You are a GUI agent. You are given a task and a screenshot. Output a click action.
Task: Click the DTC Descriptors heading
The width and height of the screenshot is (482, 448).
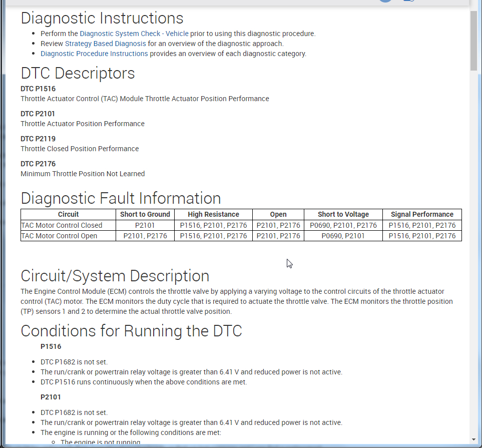coord(78,73)
